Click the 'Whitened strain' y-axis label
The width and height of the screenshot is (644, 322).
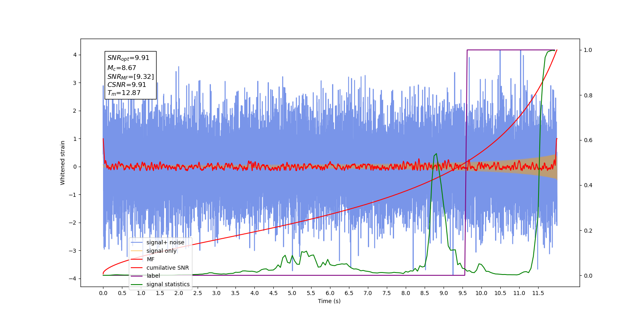click(62, 163)
